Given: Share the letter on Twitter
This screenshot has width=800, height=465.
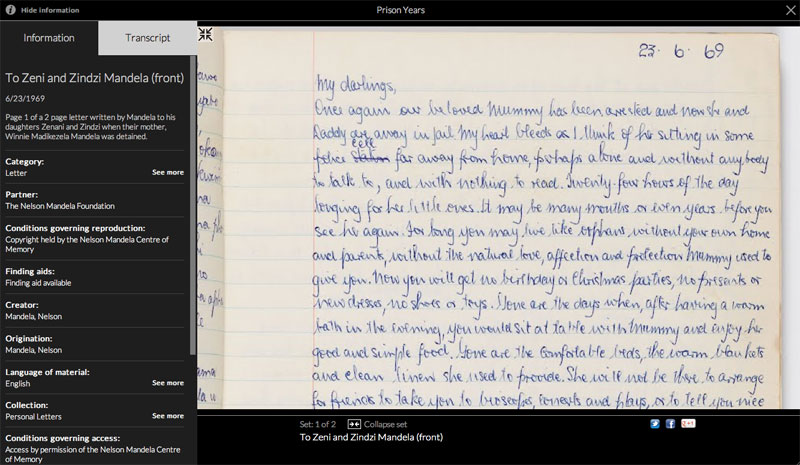Looking at the screenshot, I should pyautogui.click(x=655, y=424).
